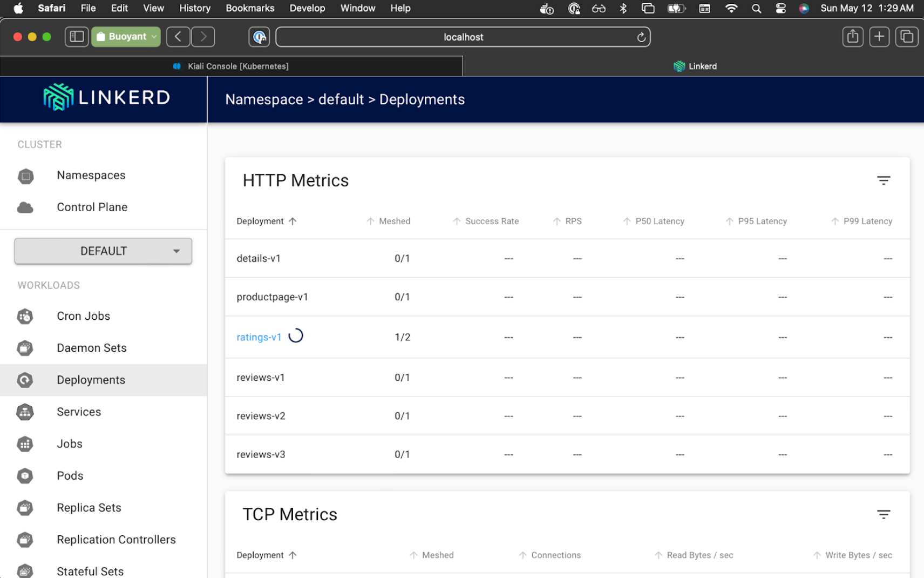This screenshot has height=578, width=924.
Task: Open Namespaces in the sidebar
Action: pos(91,176)
